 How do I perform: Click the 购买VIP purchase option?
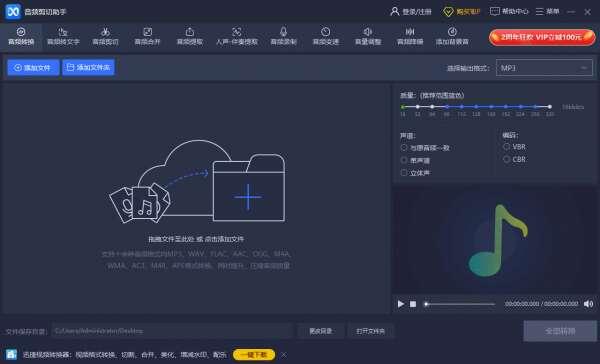pos(461,11)
